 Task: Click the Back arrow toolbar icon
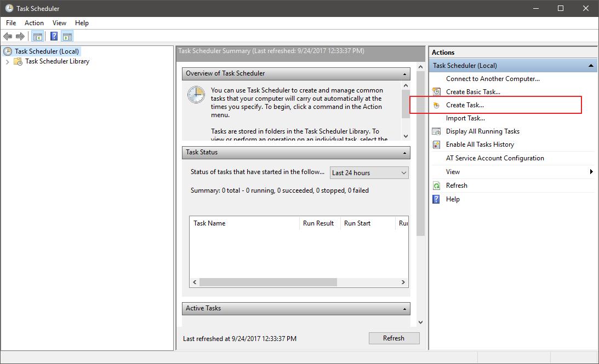coord(8,37)
